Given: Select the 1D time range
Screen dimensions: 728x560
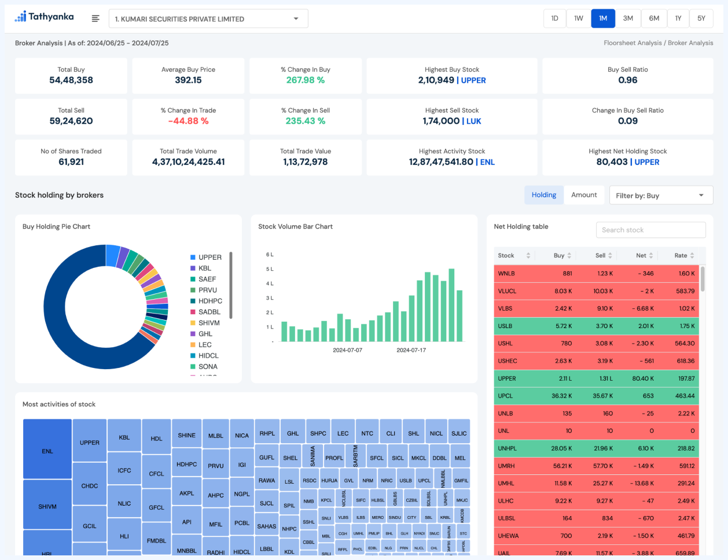Looking at the screenshot, I should (x=554, y=19).
